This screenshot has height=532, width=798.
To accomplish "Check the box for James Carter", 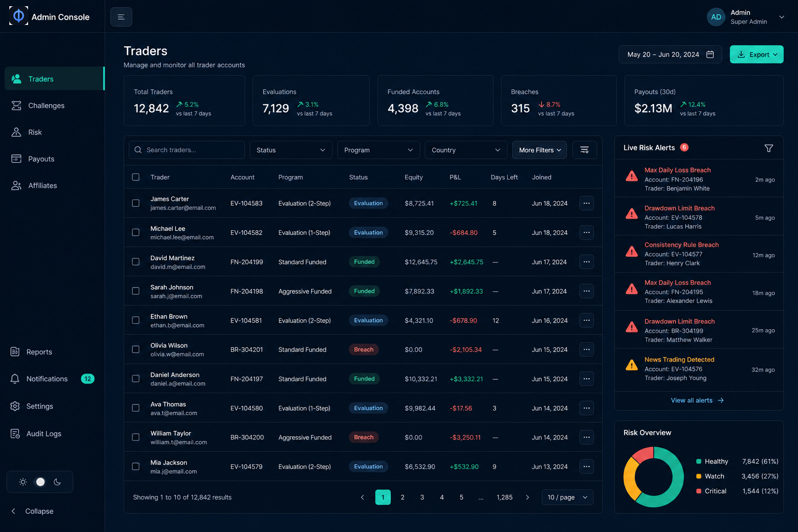I will [136, 203].
